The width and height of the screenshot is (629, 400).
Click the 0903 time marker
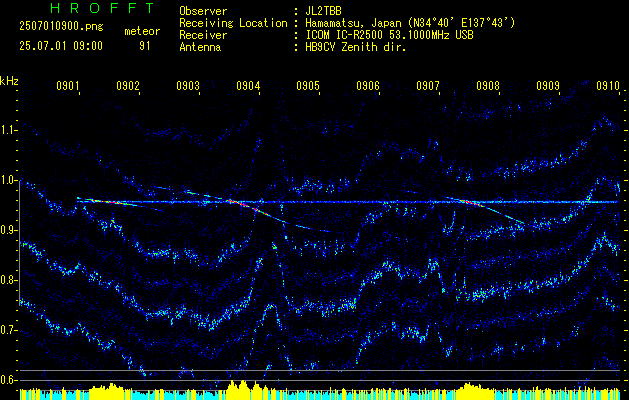tap(188, 85)
